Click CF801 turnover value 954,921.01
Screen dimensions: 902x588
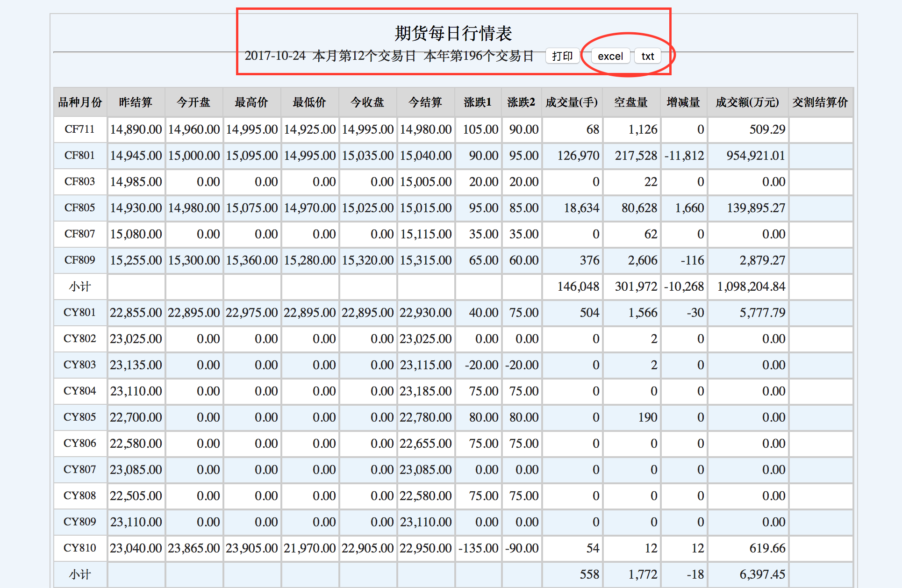click(756, 155)
